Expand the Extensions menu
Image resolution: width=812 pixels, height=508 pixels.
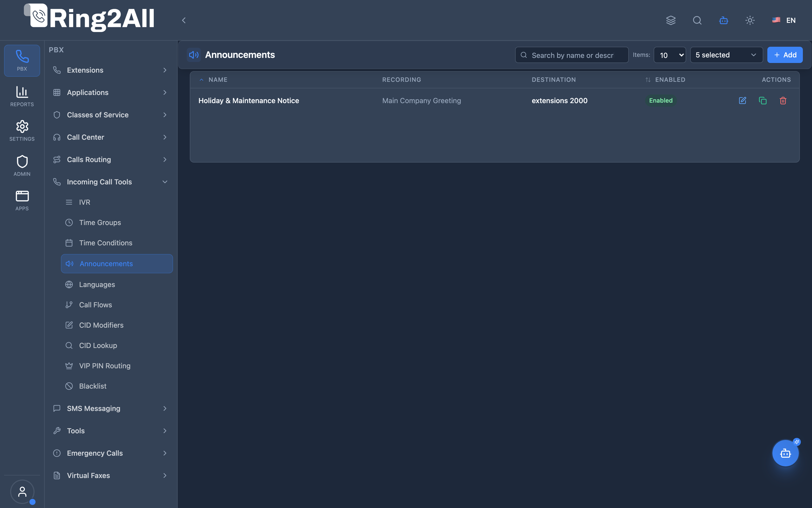point(110,70)
